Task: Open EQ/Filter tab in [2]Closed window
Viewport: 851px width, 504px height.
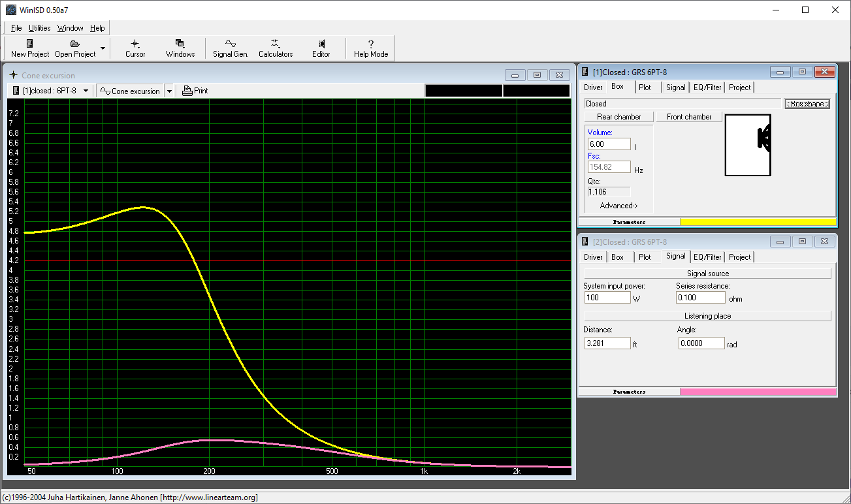Action: [707, 257]
